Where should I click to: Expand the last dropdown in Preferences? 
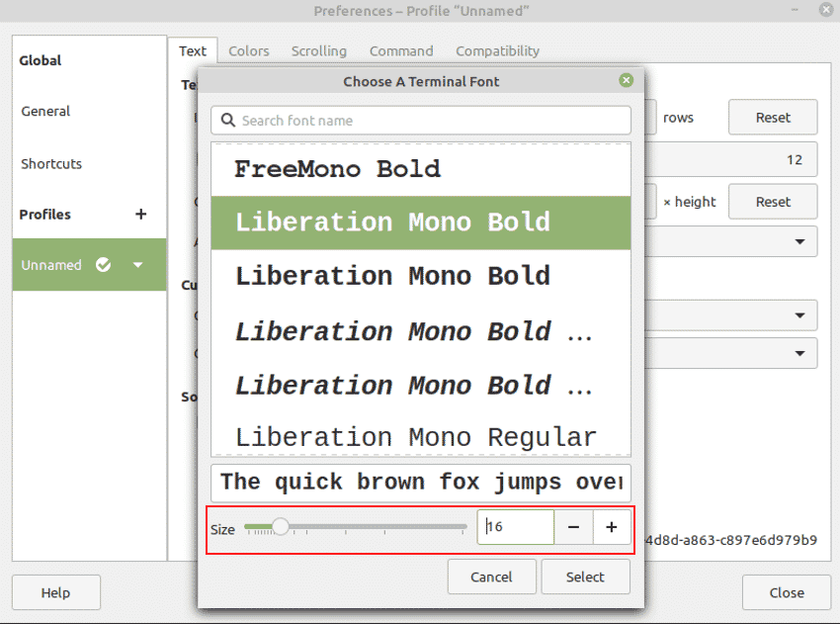(x=731, y=353)
